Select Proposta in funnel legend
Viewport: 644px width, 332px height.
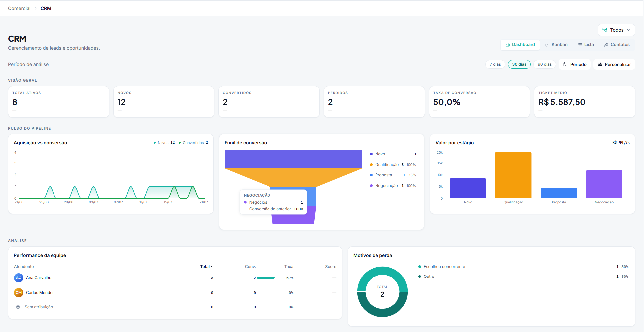click(393, 175)
